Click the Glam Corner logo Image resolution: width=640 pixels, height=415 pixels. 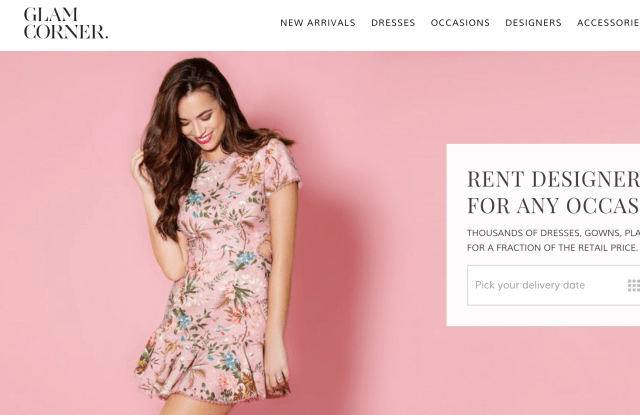pyautogui.click(x=66, y=23)
